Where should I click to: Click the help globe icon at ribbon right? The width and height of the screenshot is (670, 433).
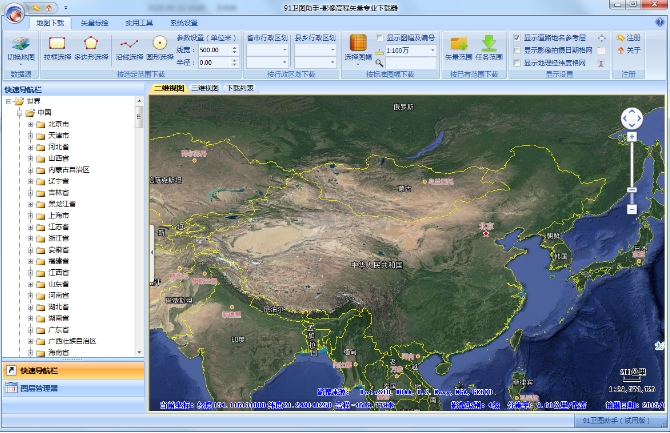tap(660, 22)
